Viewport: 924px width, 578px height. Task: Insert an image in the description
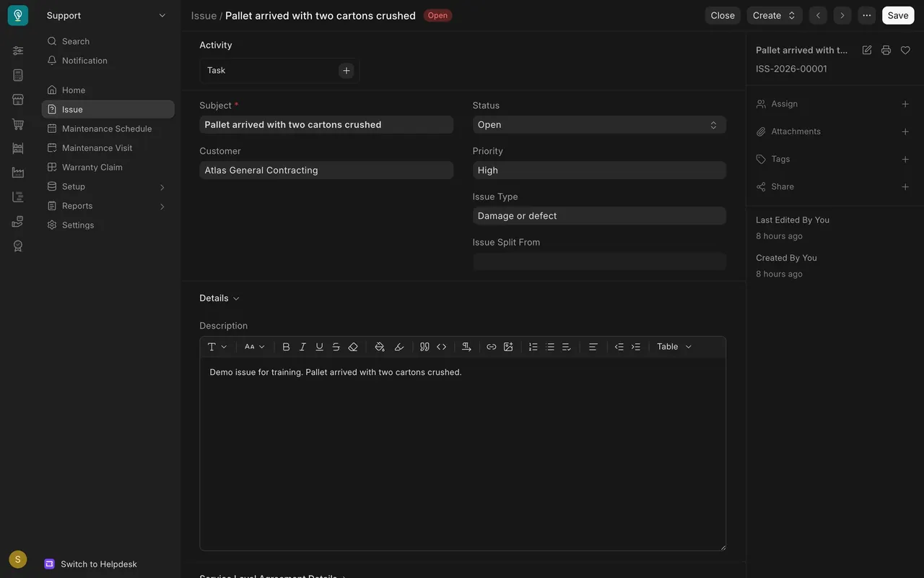tap(508, 347)
